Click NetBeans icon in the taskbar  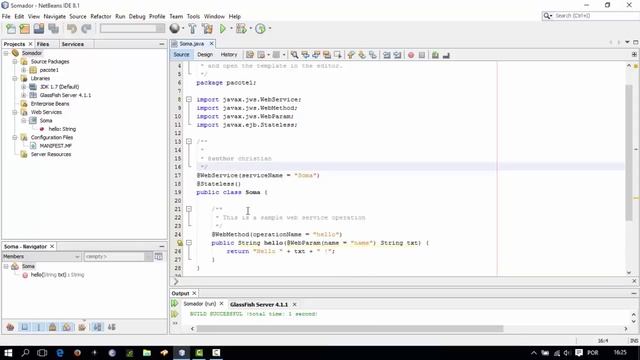(182, 353)
